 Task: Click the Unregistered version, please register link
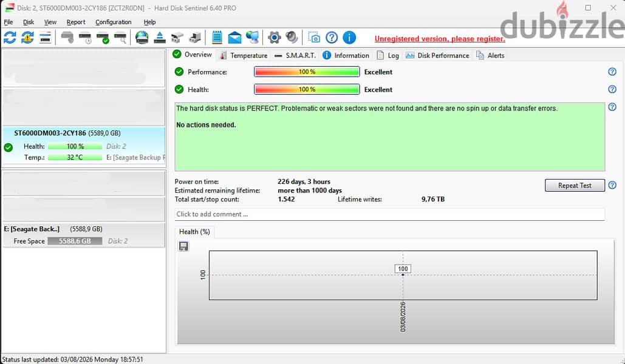coord(440,39)
